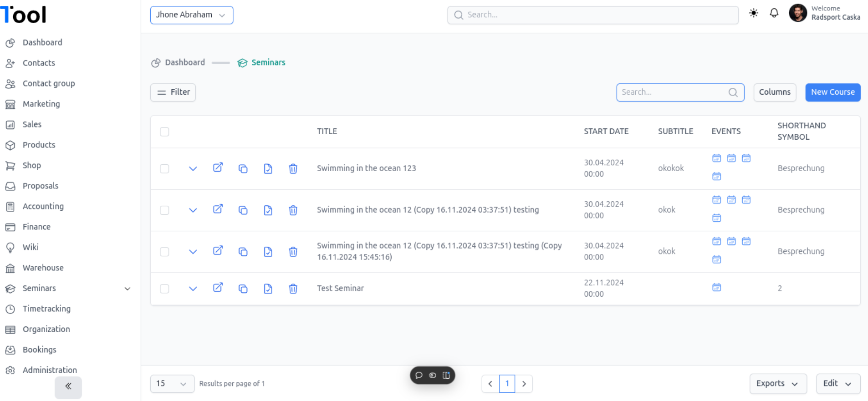Select page 1 in pagination
The width and height of the screenshot is (868, 401).
pos(507,384)
